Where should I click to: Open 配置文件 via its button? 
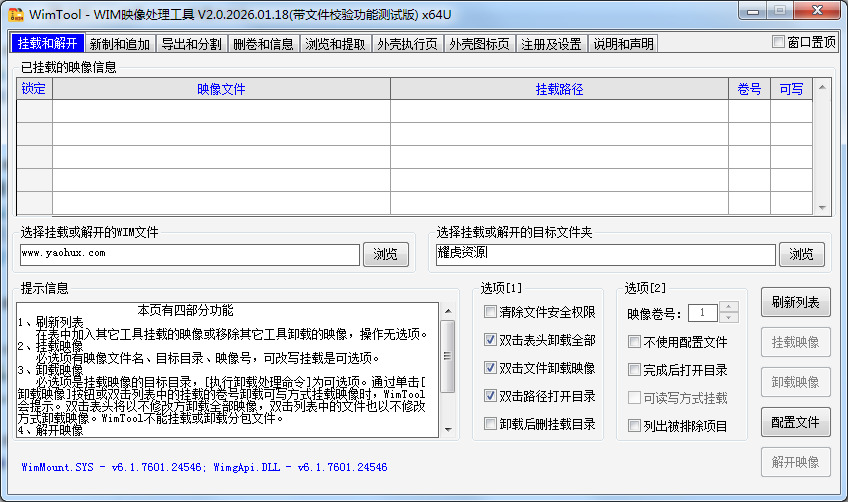pyautogui.click(x=796, y=422)
